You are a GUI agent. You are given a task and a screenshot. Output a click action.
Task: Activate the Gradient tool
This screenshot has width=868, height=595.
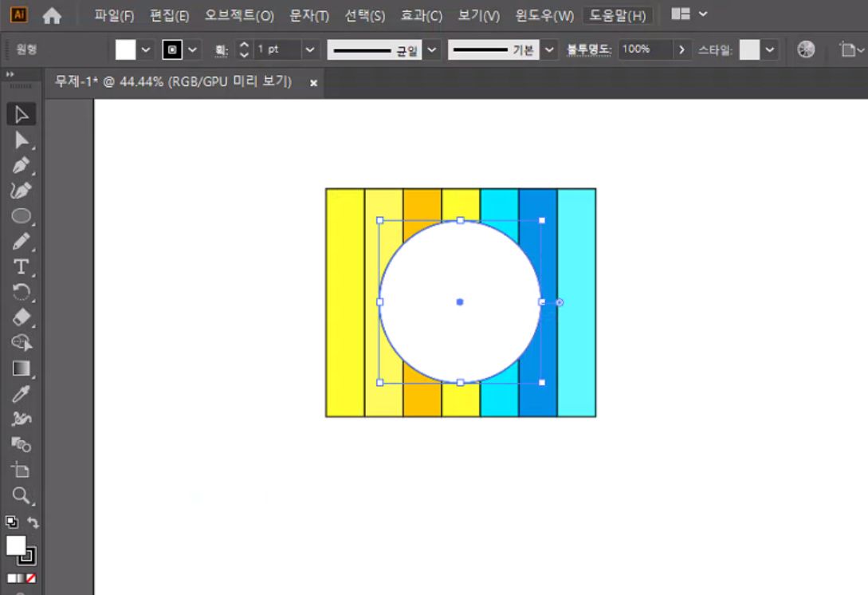click(x=22, y=368)
